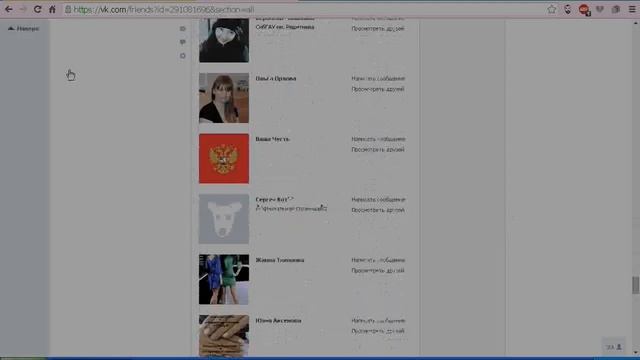Click the small online-friends widget at bottom right
This screenshot has height=360, width=640.
613,347
